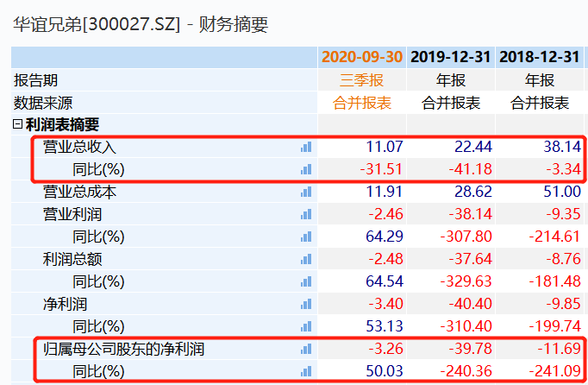Click the 华谊兄弟[300027.SZ] title text
This screenshot has height=385, width=588.
pos(97,25)
